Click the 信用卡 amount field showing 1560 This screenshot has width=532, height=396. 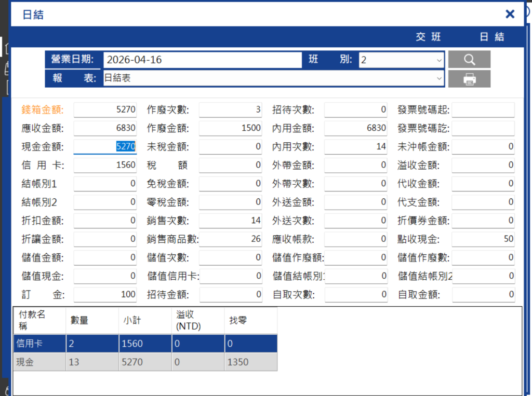coord(105,165)
